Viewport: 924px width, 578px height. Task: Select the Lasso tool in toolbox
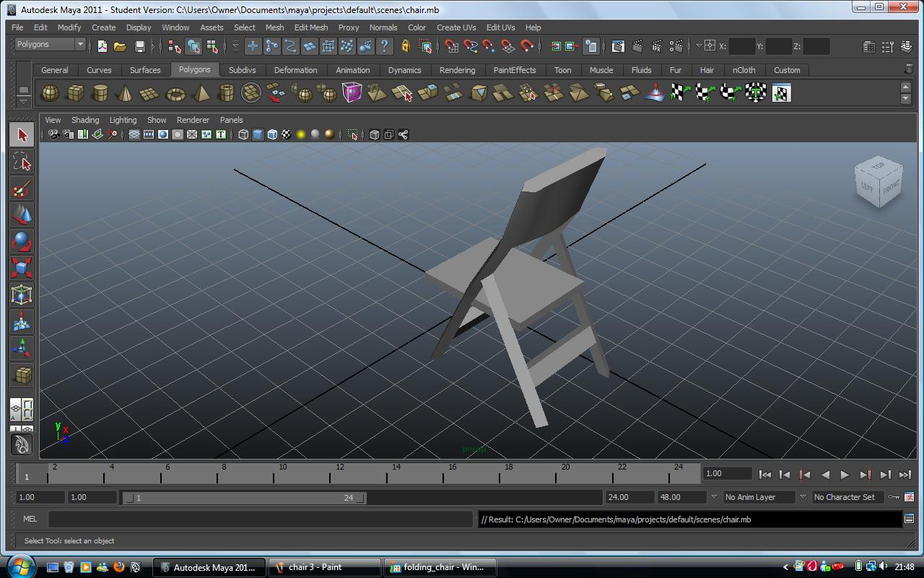point(22,162)
